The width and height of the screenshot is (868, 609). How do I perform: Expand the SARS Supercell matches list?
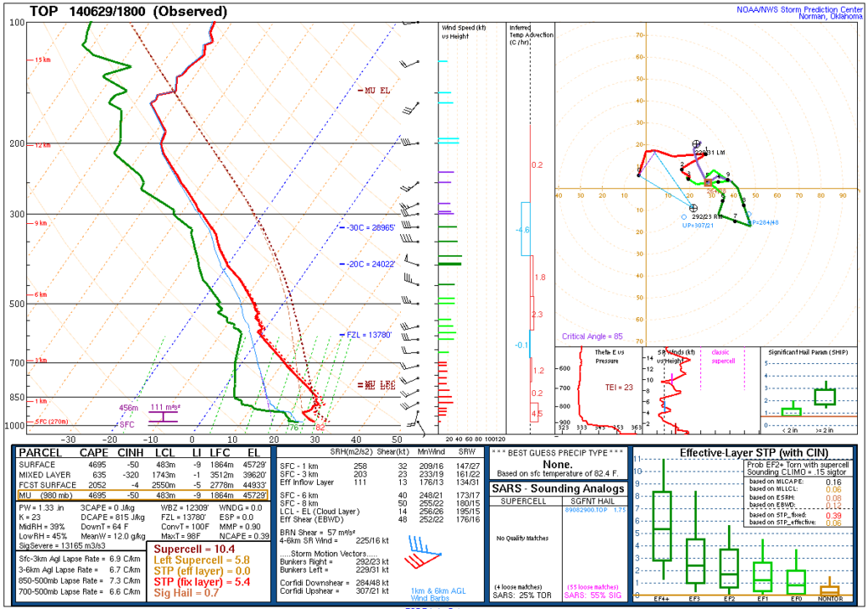[x=524, y=543]
